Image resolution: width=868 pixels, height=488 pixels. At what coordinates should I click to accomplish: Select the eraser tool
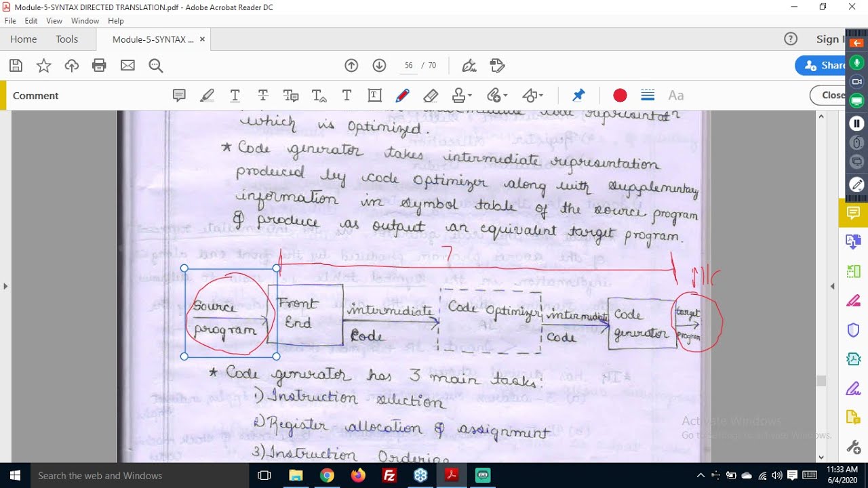tap(430, 96)
